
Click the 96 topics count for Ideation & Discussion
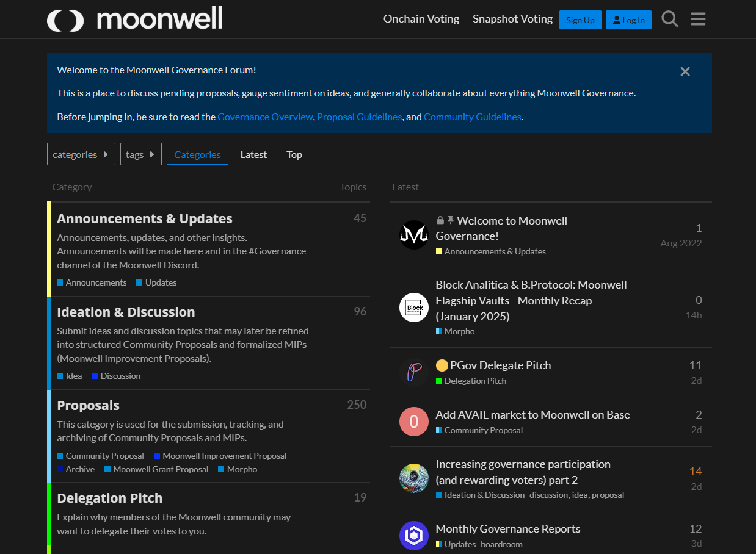(360, 311)
